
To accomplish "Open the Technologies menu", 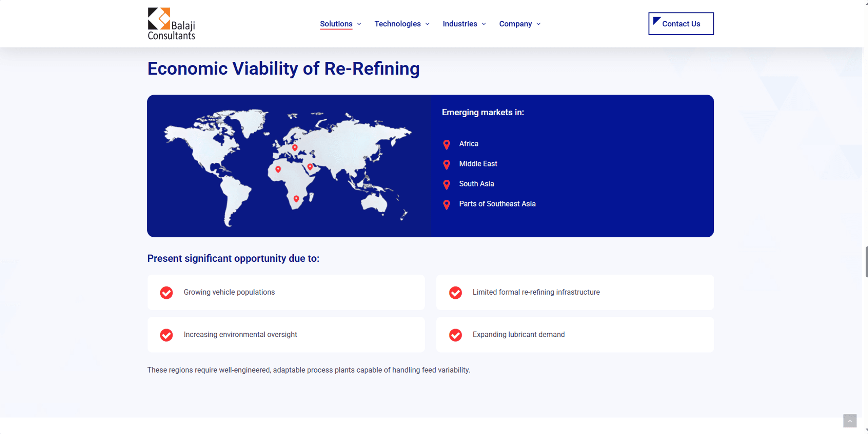I will (397, 24).
